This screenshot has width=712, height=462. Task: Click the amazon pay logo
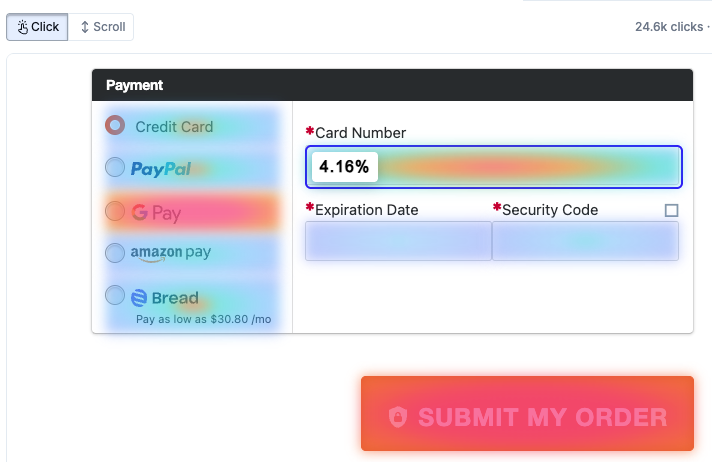[x=170, y=253]
